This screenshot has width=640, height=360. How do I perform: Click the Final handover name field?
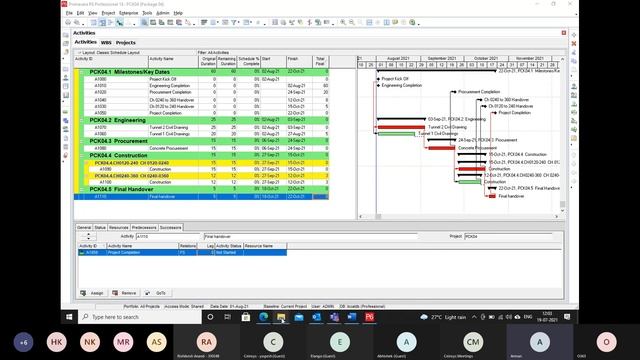click(311, 236)
